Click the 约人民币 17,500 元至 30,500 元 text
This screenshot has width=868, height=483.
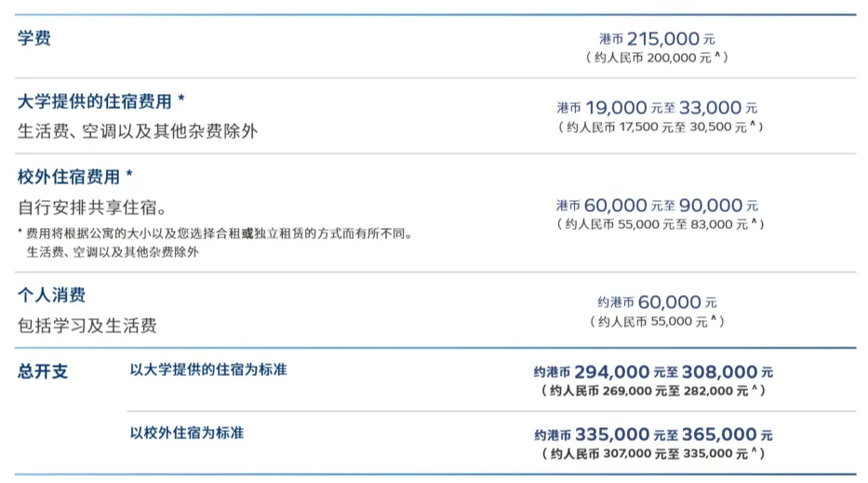point(661,127)
